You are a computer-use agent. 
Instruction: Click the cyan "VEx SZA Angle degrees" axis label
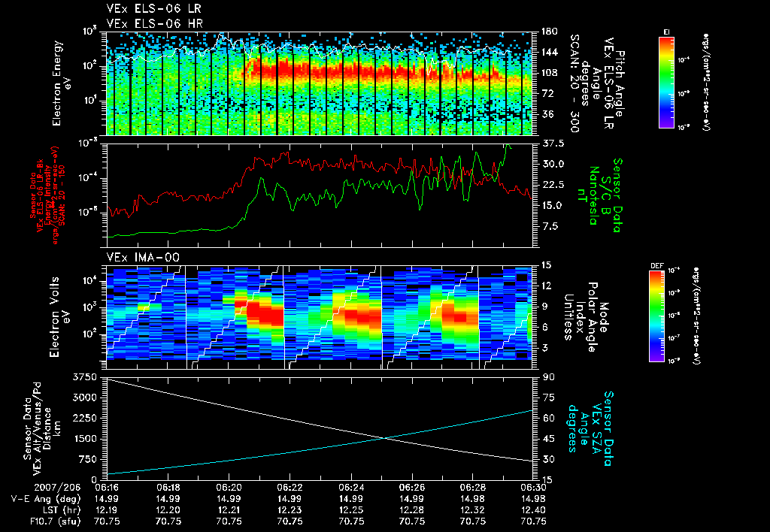pyautogui.click(x=590, y=428)
